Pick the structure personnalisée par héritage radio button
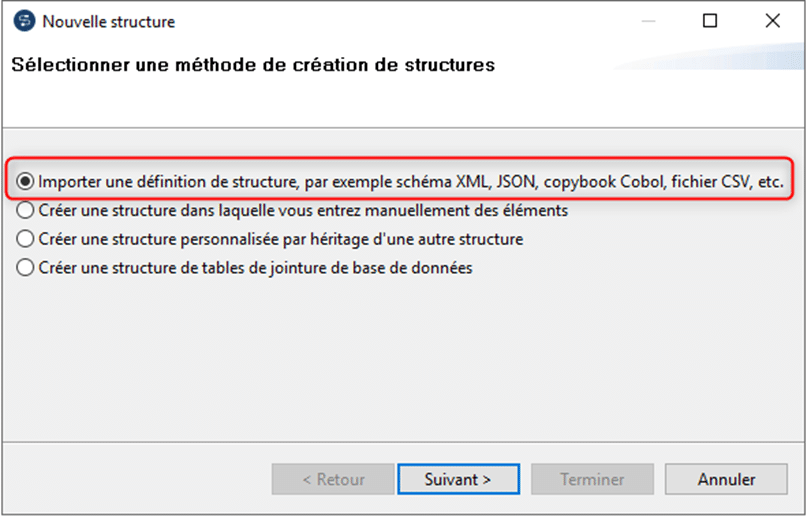The height and width of the screenshot is (518, 807). pyautogui.click(x=25, y=239)
